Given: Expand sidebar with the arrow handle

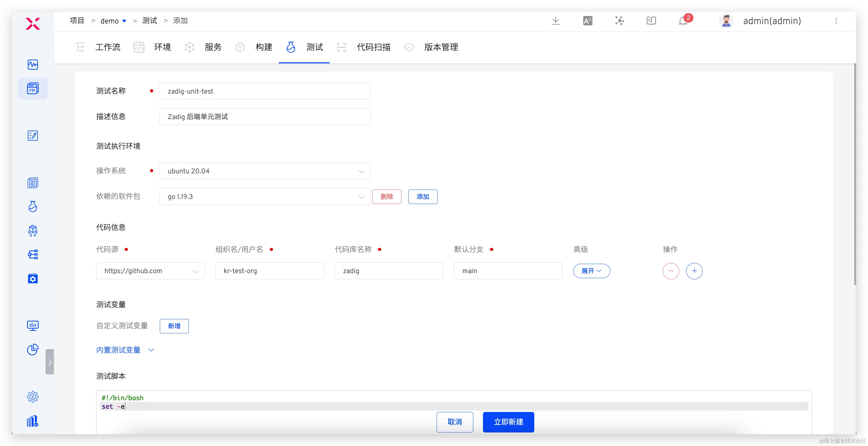Looking at the screenshot, I should click(x=50, y=362).
